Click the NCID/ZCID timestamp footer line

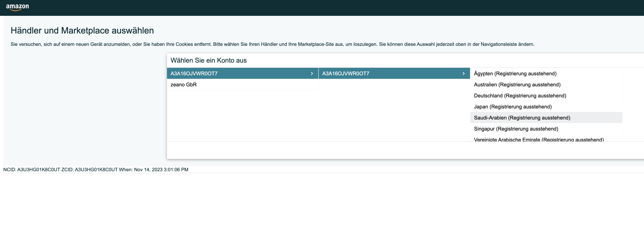pos(96,169)
